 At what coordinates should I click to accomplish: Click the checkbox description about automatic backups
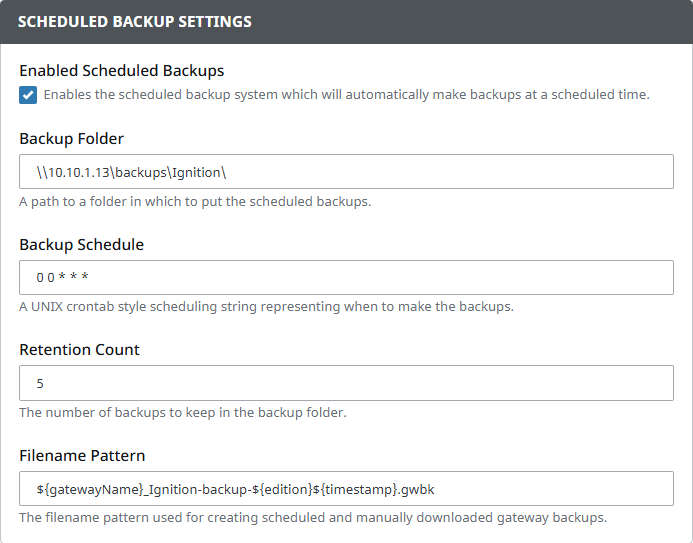346,95
